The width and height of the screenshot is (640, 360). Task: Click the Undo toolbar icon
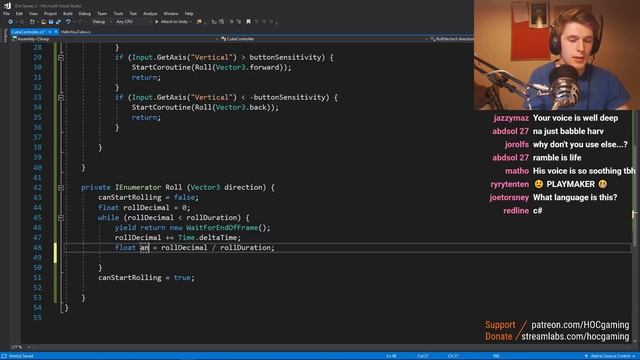(x=68, y=22)
